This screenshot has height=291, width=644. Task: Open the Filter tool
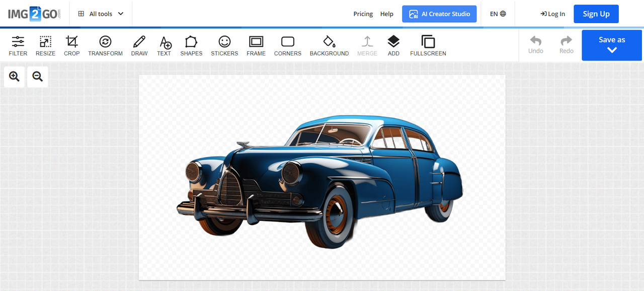pyautogui.click(x=18, y=45)
